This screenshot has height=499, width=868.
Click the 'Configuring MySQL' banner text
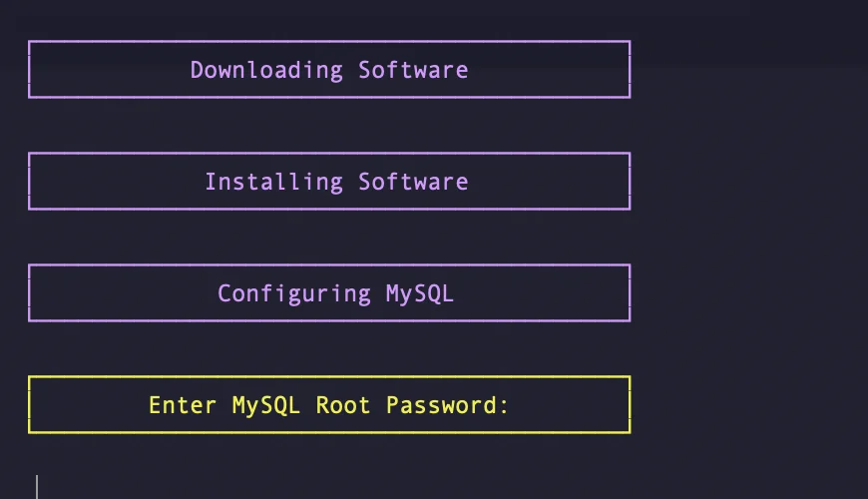[x=336, y=293]
